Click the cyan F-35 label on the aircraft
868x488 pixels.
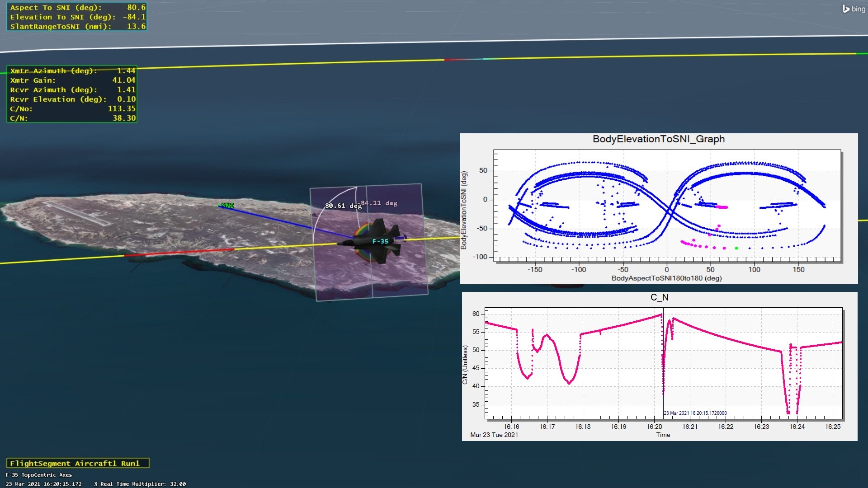380,241
